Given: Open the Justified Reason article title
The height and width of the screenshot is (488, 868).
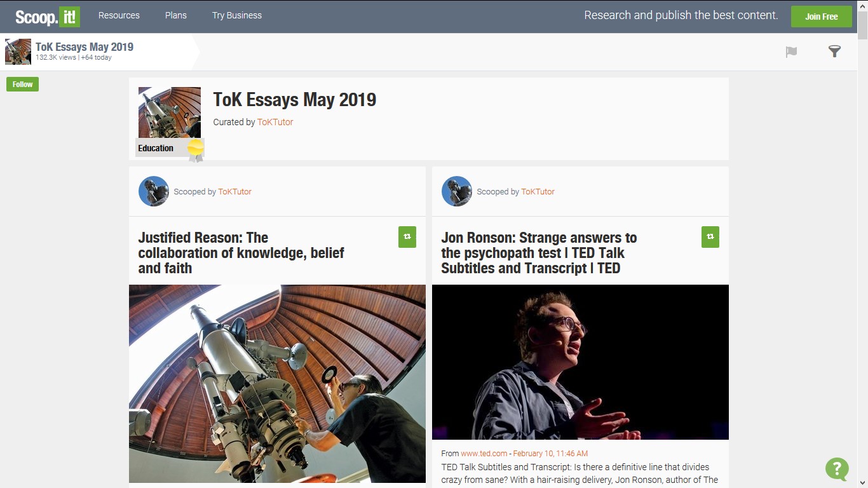Looking at the screenshot, I should click(241, 253).
